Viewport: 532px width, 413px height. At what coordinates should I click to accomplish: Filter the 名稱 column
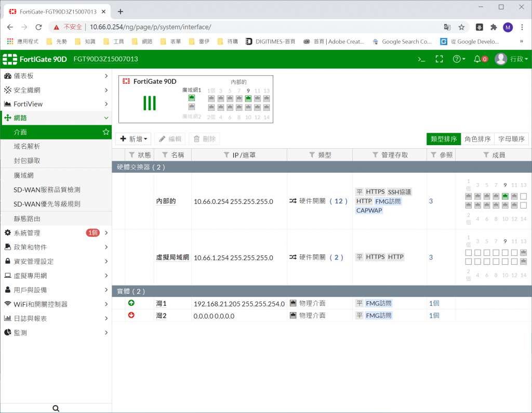pos(165,155)
